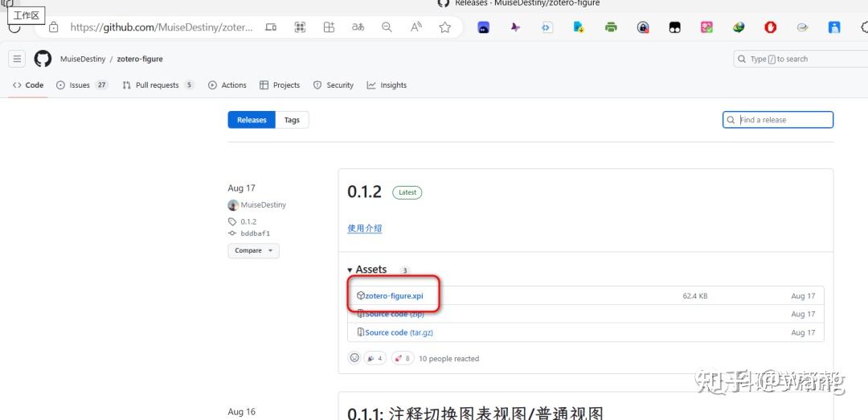Click the Type / to search box
The height and width of the screenshot is (420, 868).
pyautogui.click(x=800, y=59)
